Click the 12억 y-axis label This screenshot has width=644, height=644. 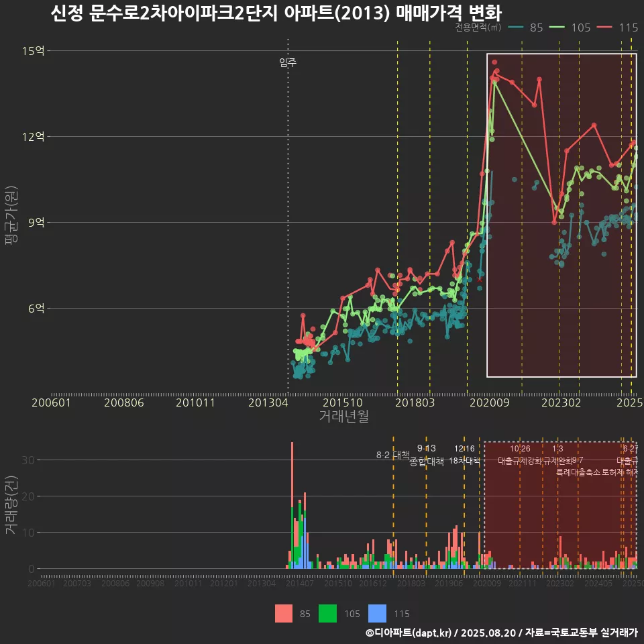(34, 136)
